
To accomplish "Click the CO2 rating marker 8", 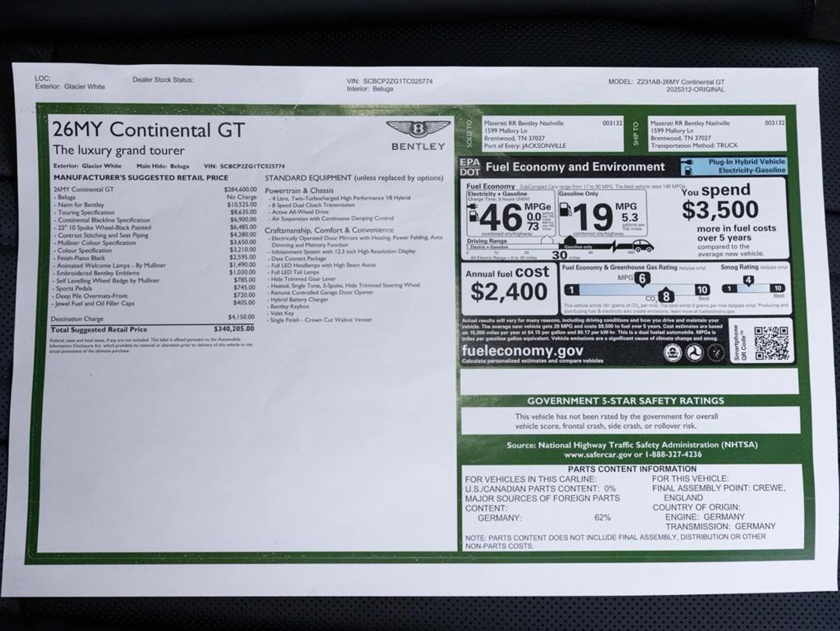I will click(665, 296).
